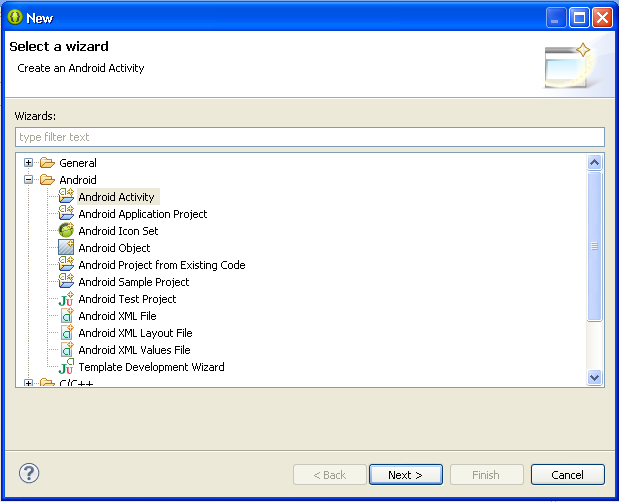
Task: Select Android Application Project
Action: click(143, 214)
